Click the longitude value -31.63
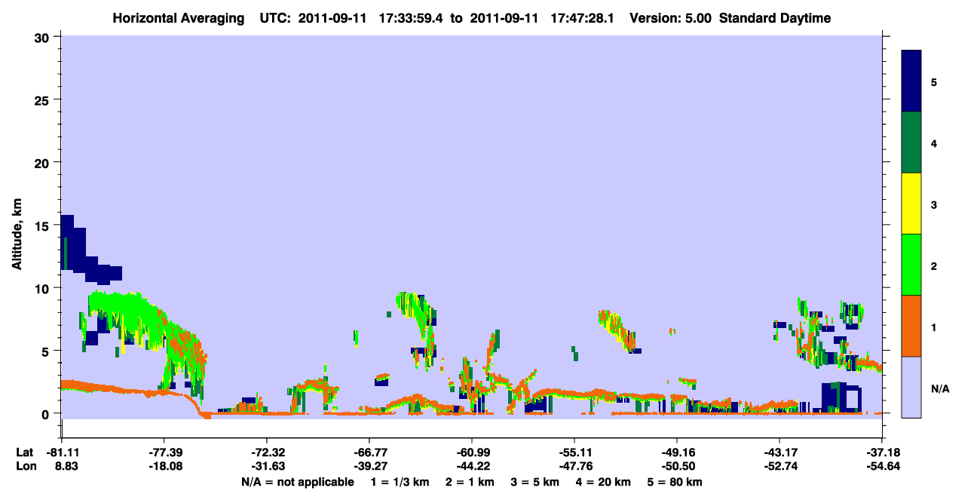The image size is (980, 503). click(x=267, y=467)
